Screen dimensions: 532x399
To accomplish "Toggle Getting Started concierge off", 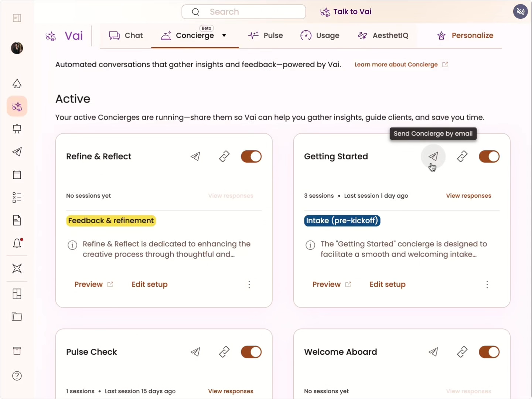I will (489, 157).
